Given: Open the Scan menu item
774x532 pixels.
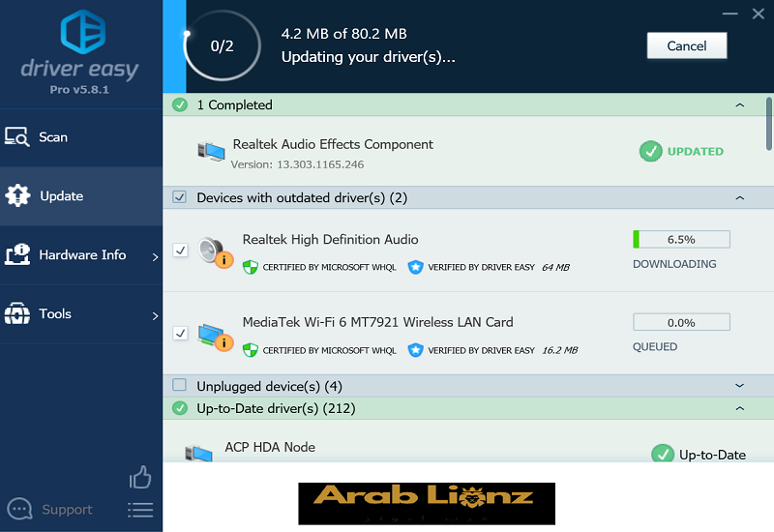Looking at the screenshot, I should coord(81,137).
